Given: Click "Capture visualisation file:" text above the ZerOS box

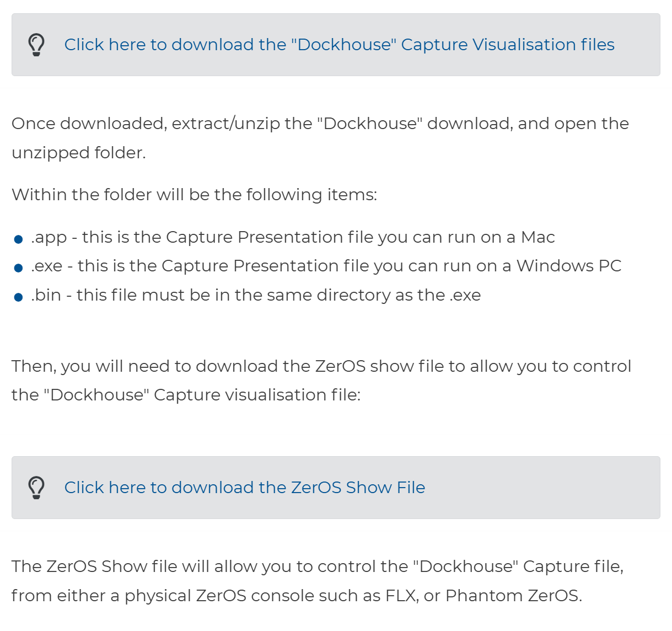Looking at the screenshot, I should 257,395.
